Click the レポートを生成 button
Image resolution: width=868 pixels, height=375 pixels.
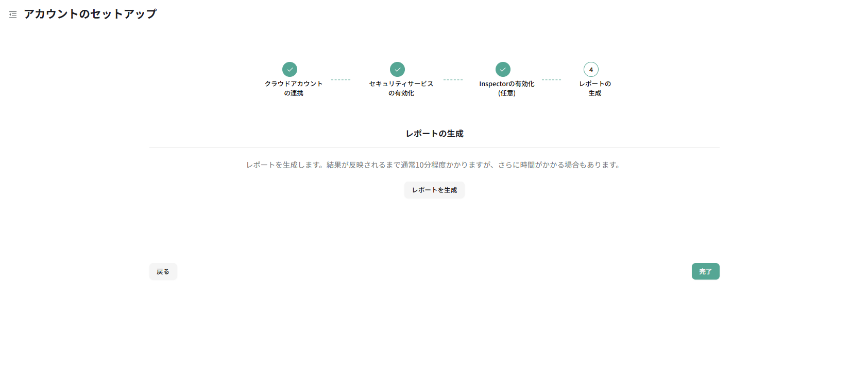(434, 190)
